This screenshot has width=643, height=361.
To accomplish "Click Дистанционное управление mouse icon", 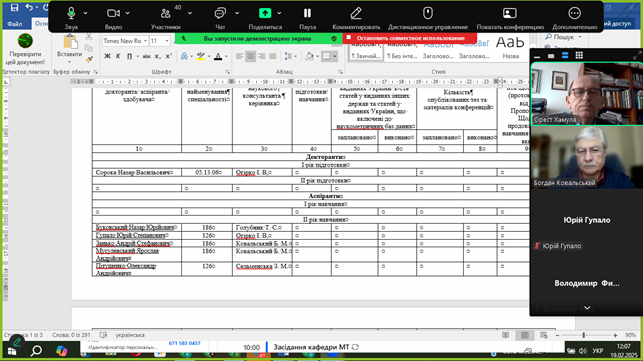I will click(428, 13).
